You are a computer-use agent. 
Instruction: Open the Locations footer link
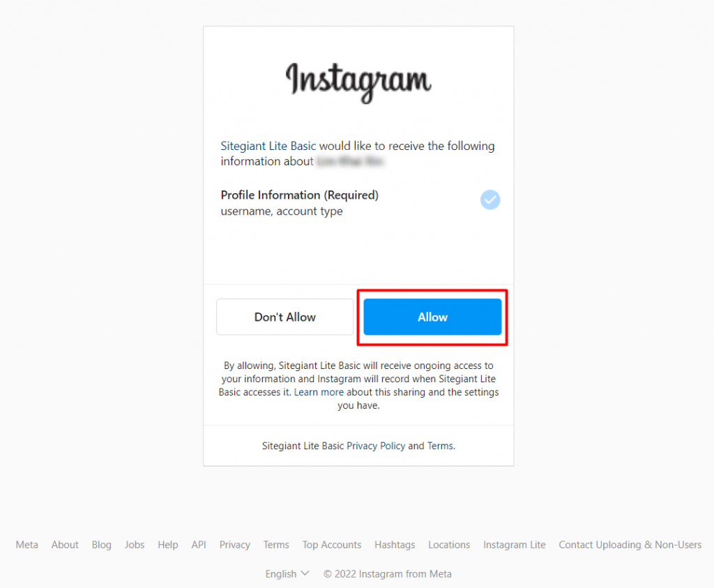click(x=449, y=545)
